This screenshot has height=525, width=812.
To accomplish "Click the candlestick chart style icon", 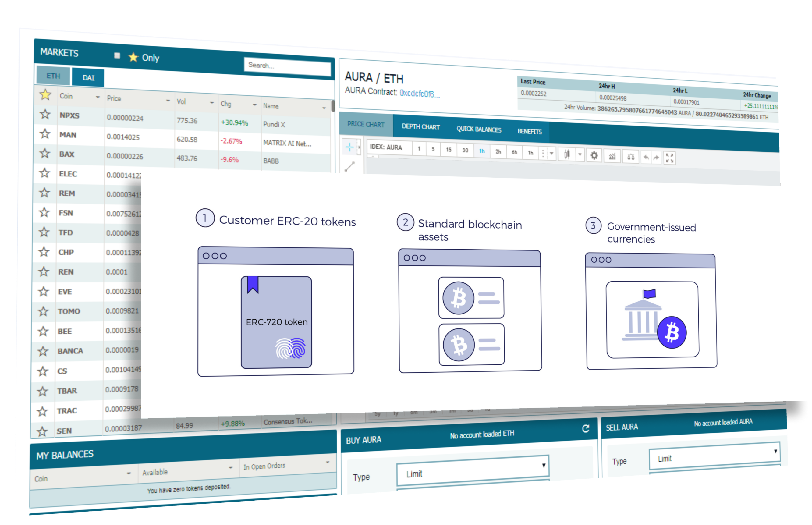I will coord(566,154).
